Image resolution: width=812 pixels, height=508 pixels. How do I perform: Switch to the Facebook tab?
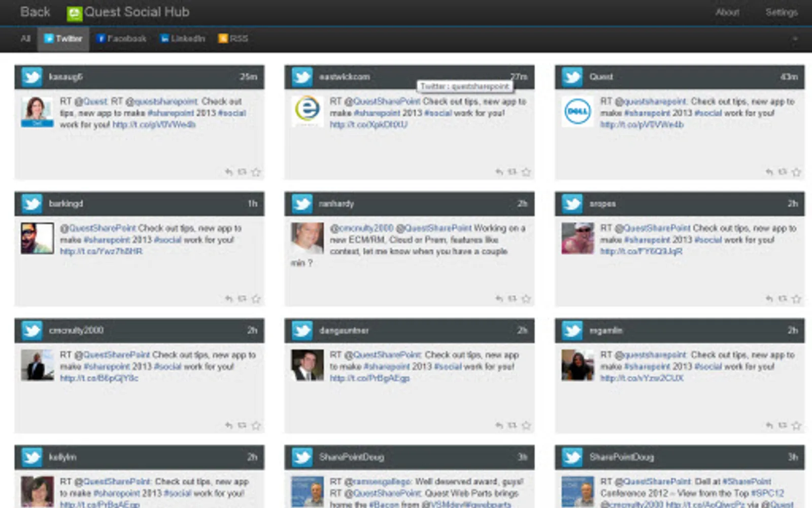point(121,39)
